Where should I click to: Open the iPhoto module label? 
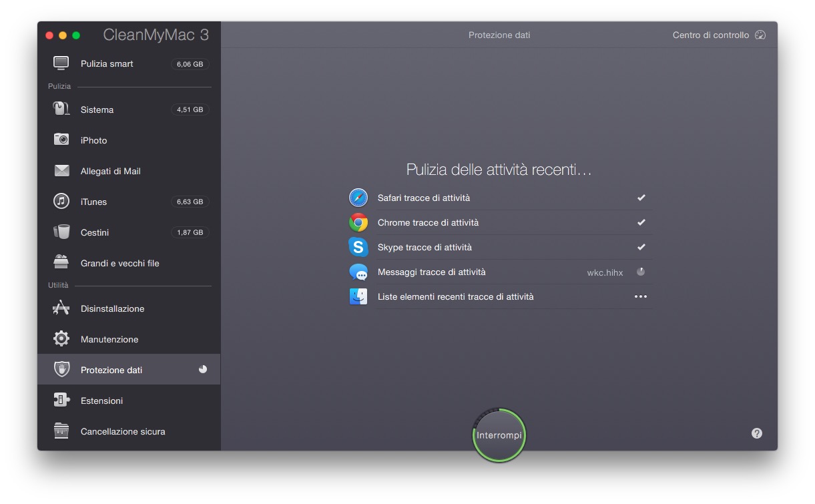pos(93,140)
